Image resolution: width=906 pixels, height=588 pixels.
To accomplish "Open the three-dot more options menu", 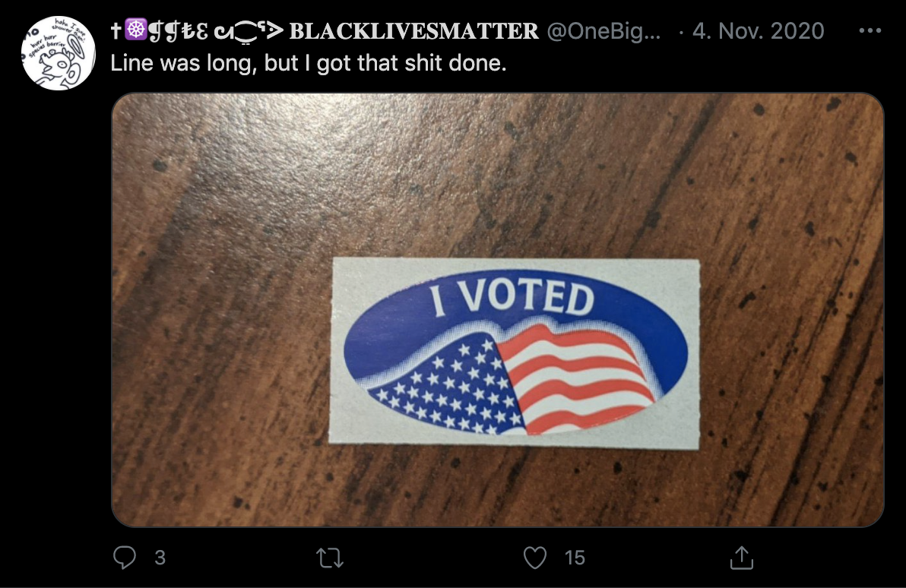I will [x=870, y=30].
